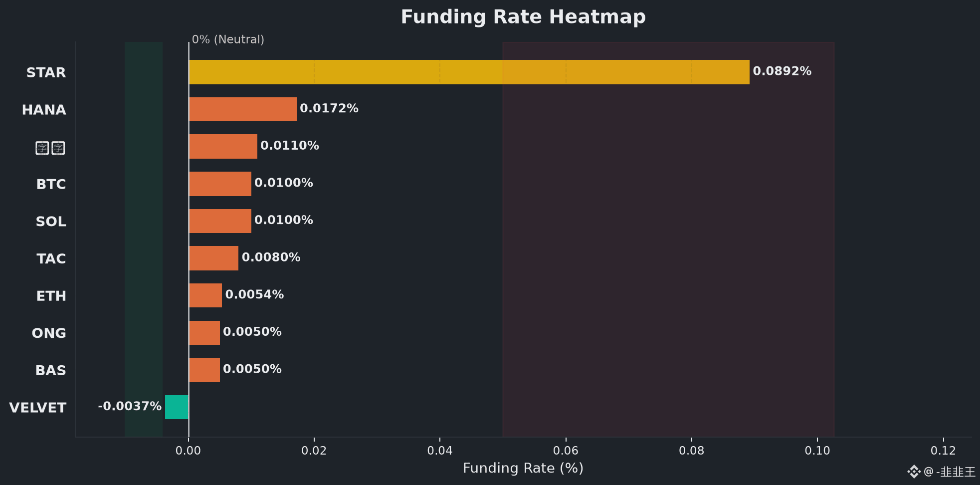Screen dimensions: 980x485
Task: Click the "0% (Neutral)" reference line label
Action: click(228, 39)
